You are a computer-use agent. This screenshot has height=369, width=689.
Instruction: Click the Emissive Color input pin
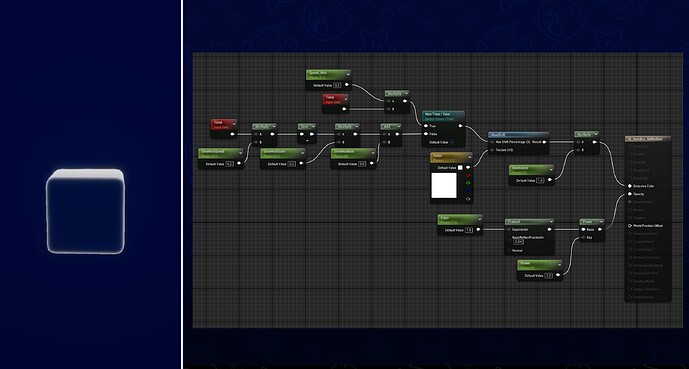point(630,186)
